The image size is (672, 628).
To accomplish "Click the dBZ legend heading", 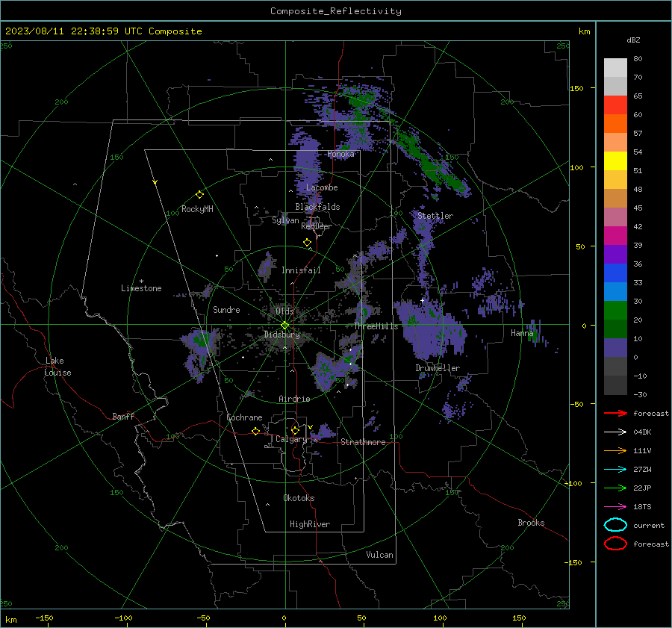I will pyautogui.click(x=633, y=40).
